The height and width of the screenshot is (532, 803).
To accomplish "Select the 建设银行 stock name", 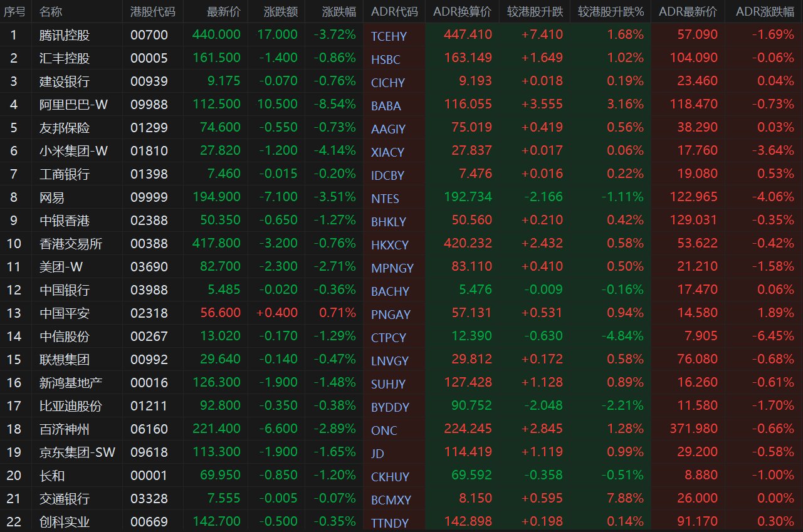I will point(64,81).
